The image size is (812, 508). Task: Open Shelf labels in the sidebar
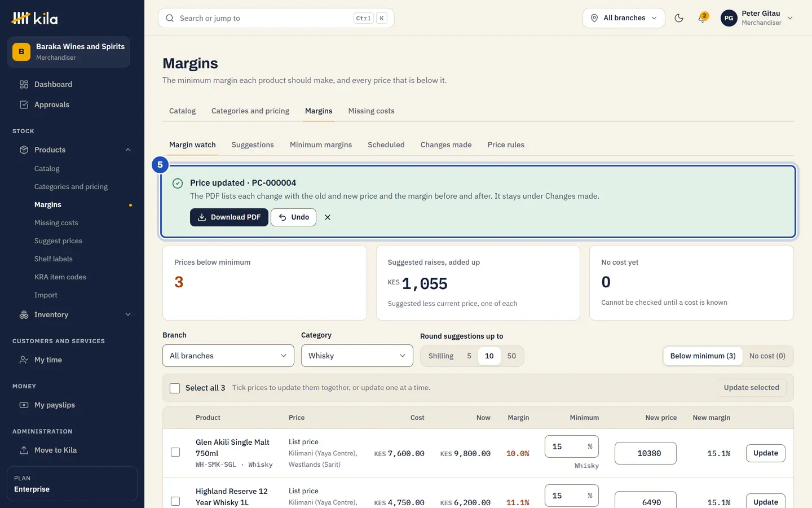[x=54, y=259]
